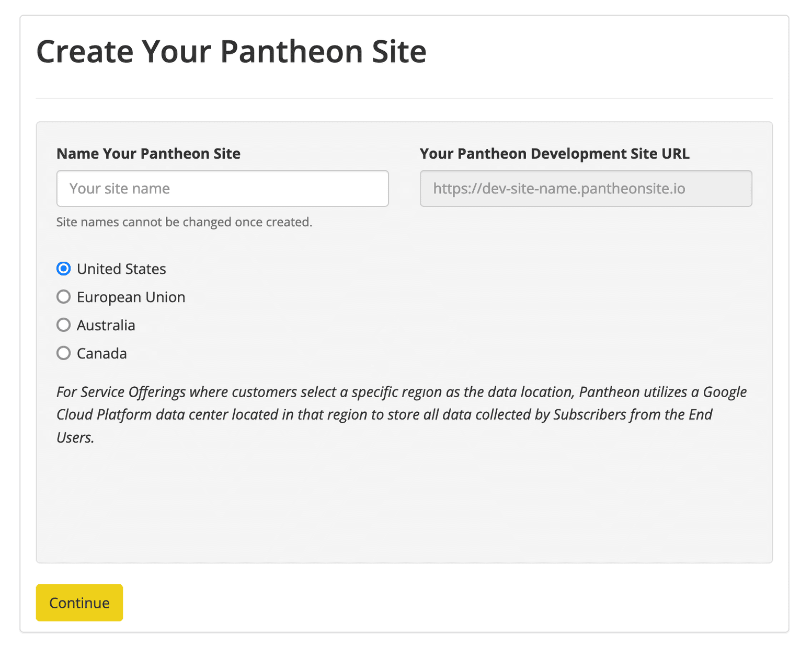
Task: Click the Pantheon Development Site URL field
Action: [x=586, y=189]
